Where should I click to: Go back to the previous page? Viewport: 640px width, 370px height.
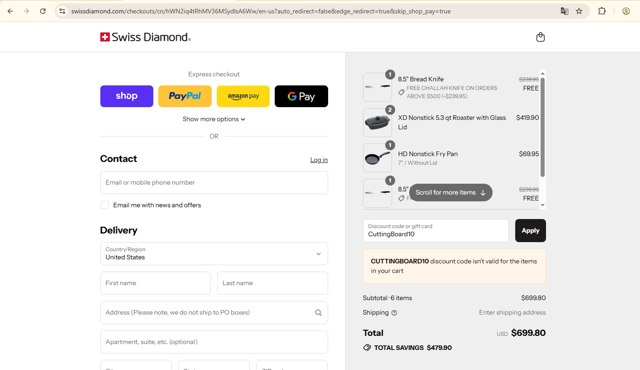click(10, 11)
